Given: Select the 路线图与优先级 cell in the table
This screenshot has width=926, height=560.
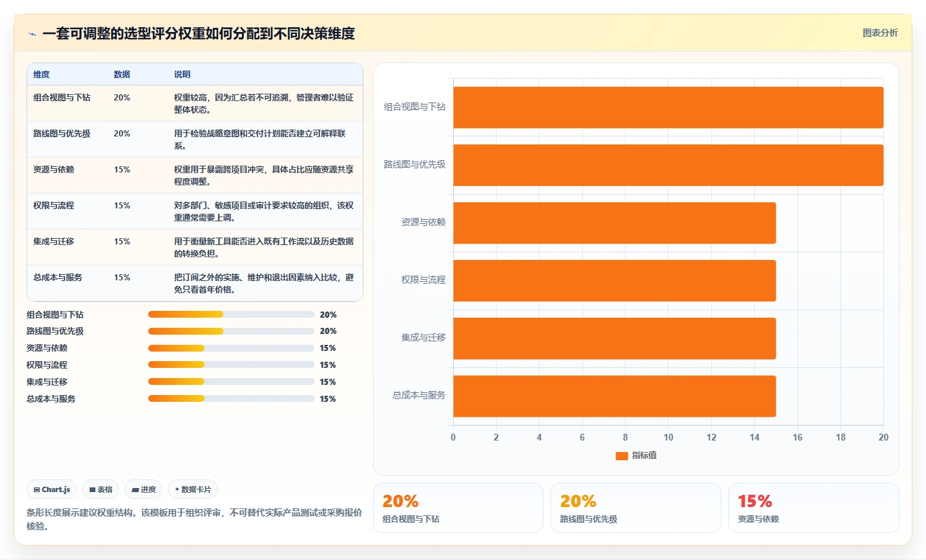Looking at the screenshot, I should pos(62,134).
